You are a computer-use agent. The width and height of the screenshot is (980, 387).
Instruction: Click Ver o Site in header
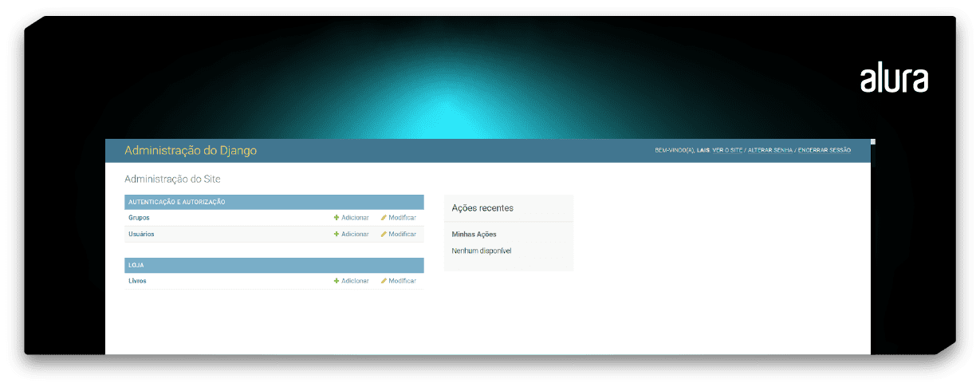[x=726, y=150]
